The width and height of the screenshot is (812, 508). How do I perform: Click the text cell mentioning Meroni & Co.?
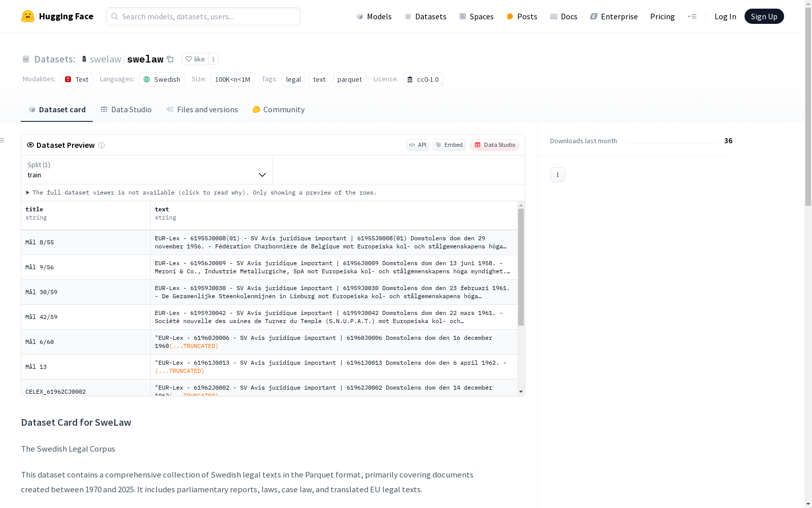point(334,267)
